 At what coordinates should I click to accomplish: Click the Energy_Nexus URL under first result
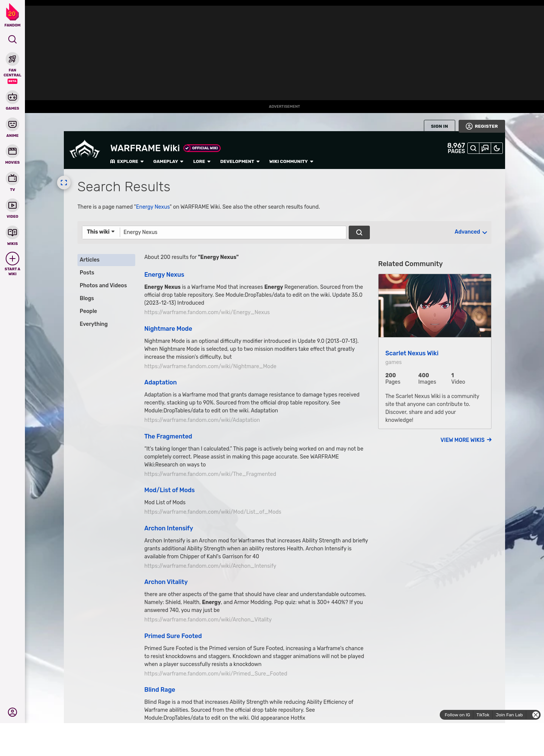pos(207,312)
